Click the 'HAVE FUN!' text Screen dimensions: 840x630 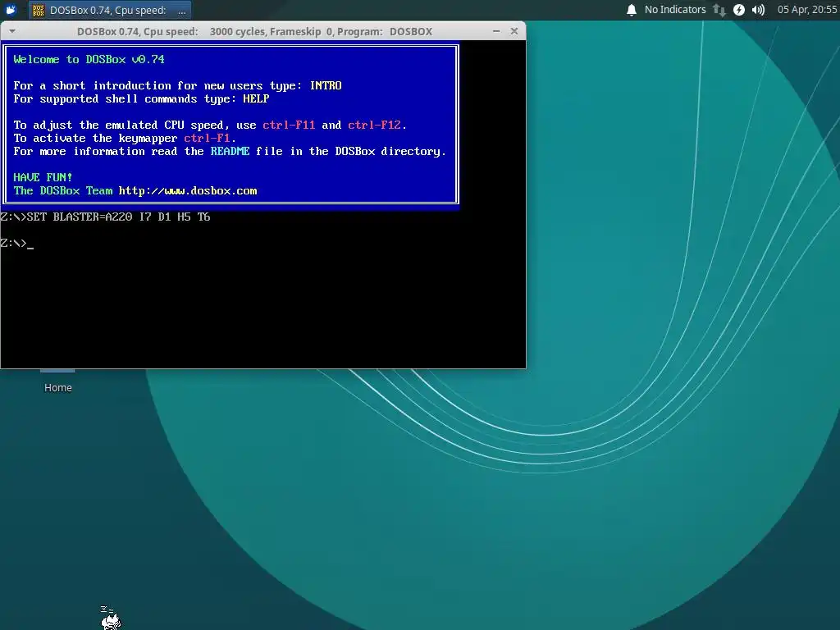[43, 178]
